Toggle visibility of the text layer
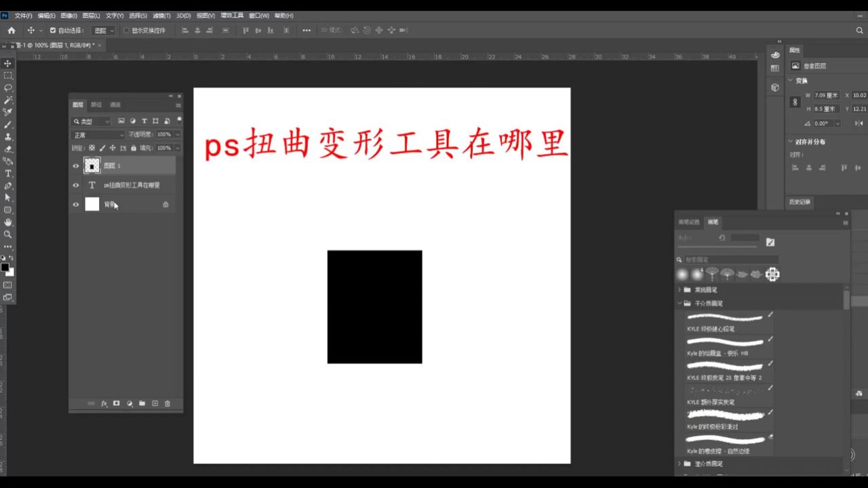868x488 pixels. coord(76,184)
